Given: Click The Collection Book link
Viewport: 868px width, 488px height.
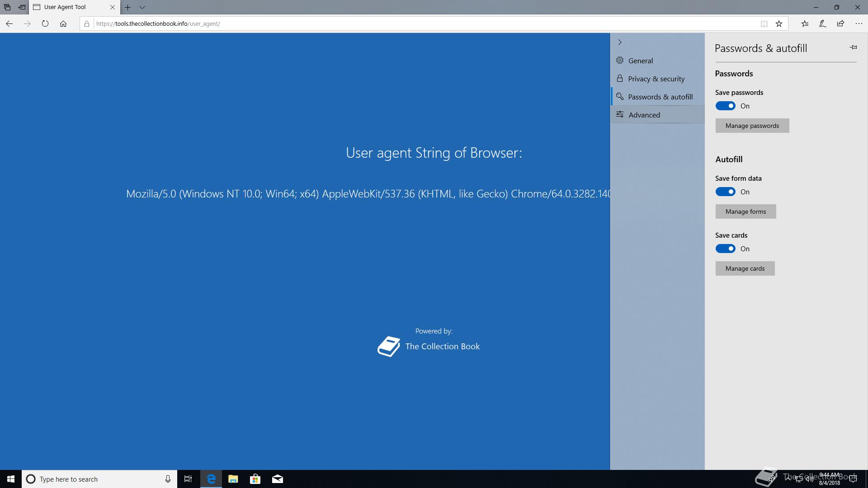Looking at the screenshot, I should pyautogui.click(x=442, y=347).
